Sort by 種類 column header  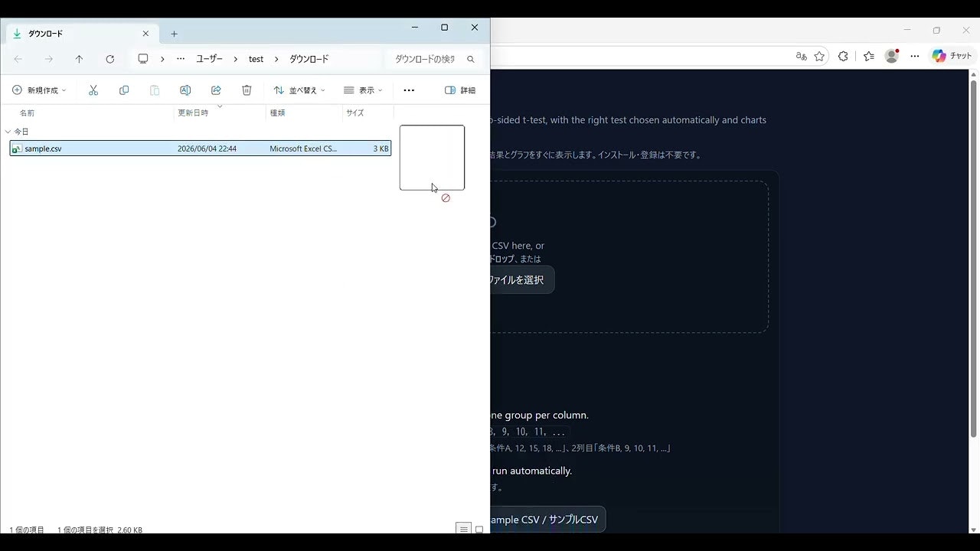(x=277, y=112)
